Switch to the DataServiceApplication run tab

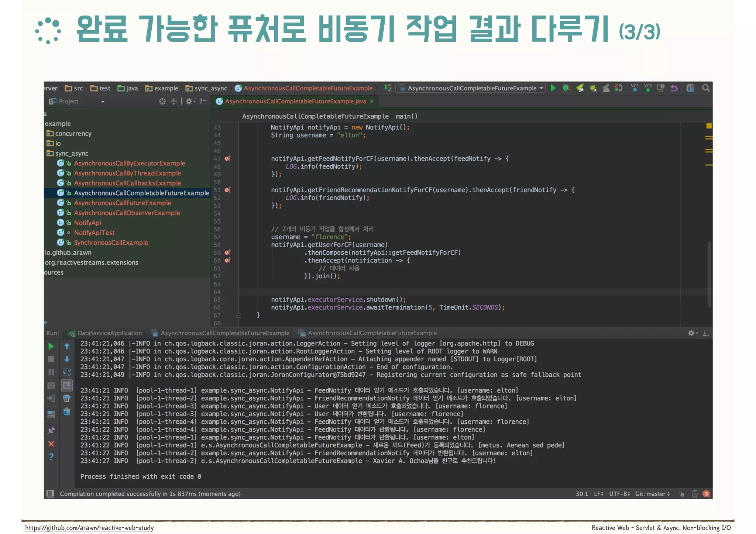[109, 333]
